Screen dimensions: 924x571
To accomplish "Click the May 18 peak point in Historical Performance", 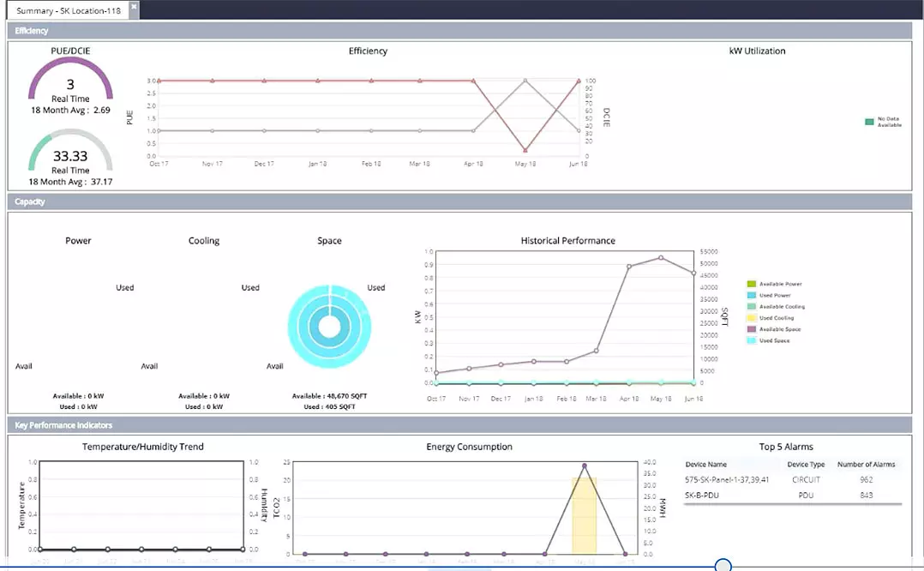I will click(661, 257).
